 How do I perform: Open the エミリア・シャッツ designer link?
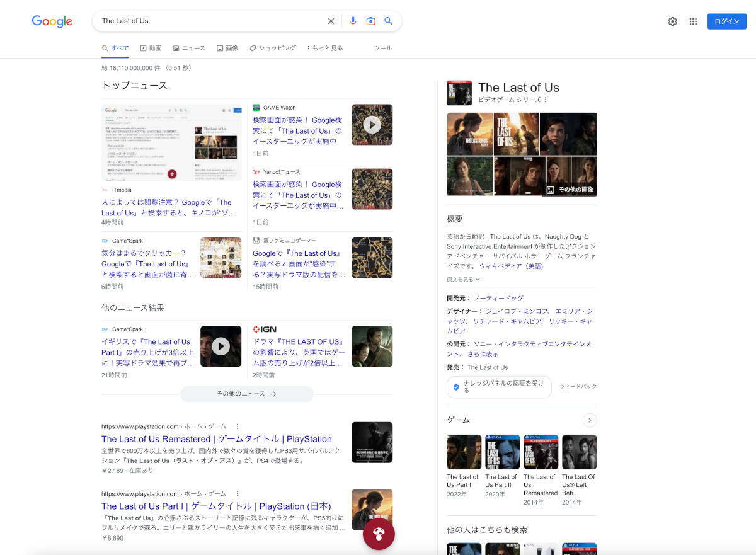520,316
